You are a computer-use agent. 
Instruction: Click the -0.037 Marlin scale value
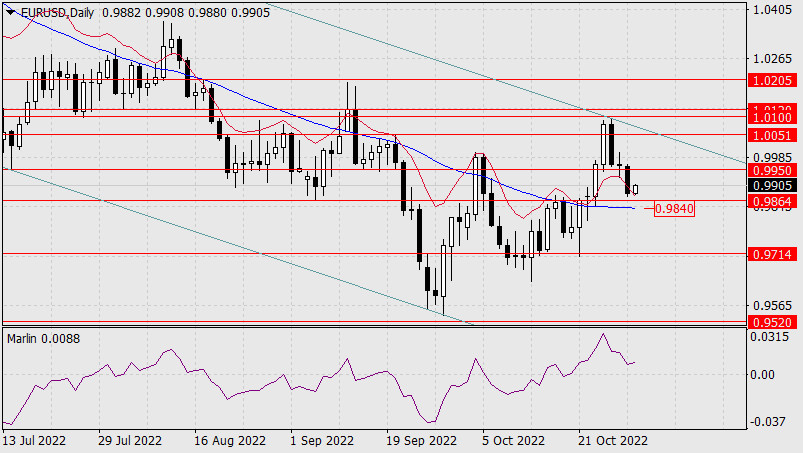tap(769, 422)
